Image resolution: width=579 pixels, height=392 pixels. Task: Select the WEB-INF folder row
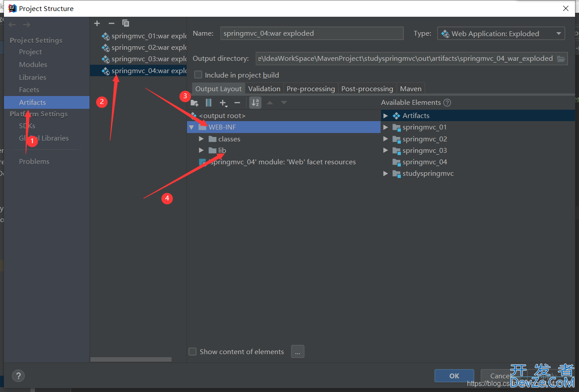(284, 127)
